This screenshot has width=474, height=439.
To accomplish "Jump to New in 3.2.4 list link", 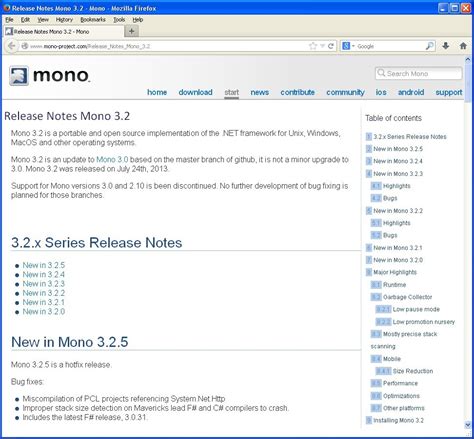I will tap(44, 274).
